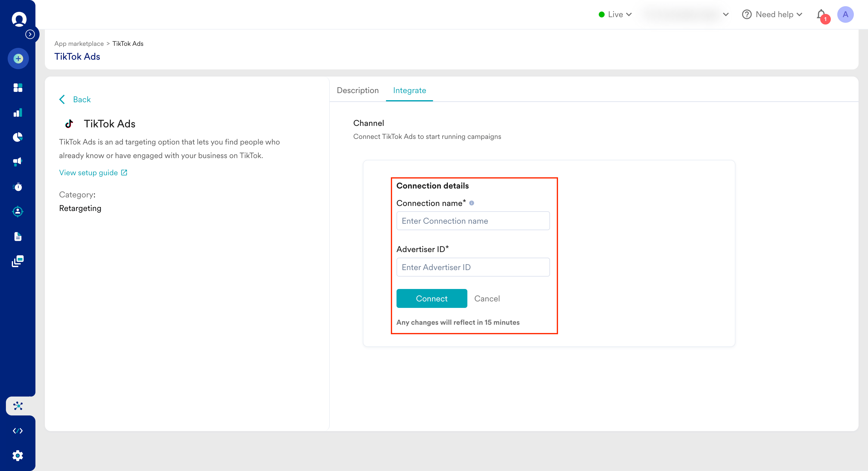Screen dimensions: 868x471
Task: Click the back chevron arrow icon
Action: point(62,100)
